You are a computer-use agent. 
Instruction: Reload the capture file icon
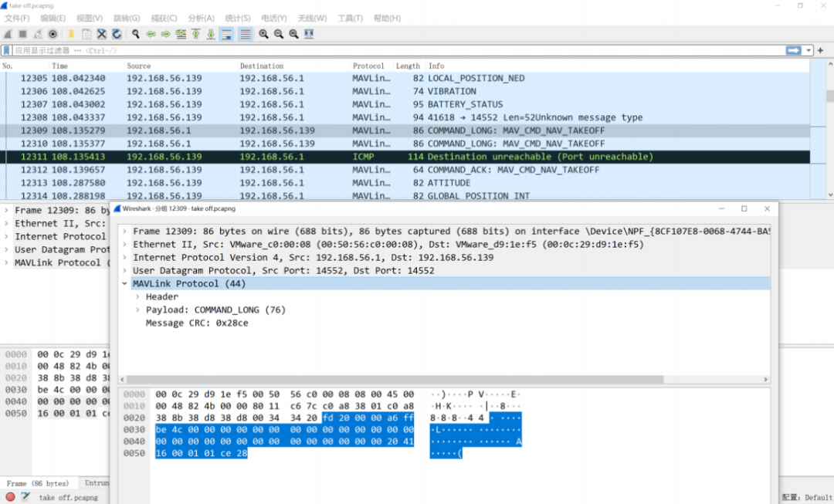point(117,34)
